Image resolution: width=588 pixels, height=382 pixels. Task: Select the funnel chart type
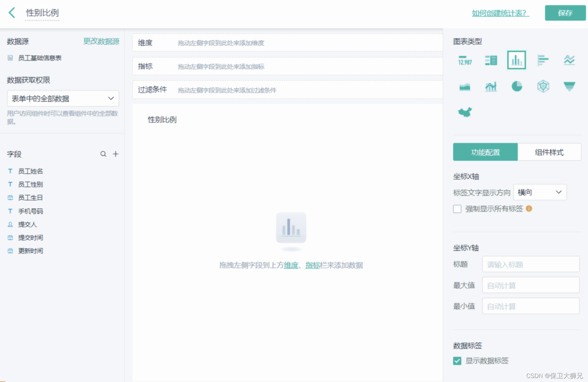569,86
